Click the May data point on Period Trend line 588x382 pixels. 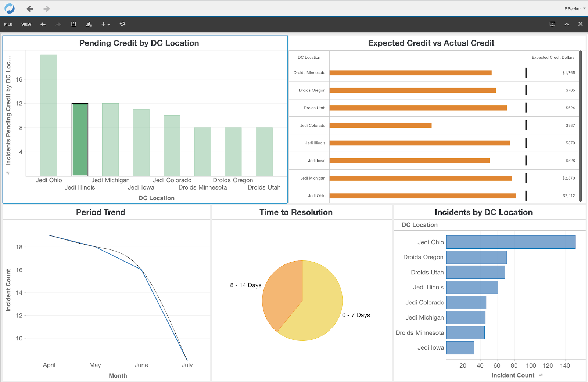(95, 247)
